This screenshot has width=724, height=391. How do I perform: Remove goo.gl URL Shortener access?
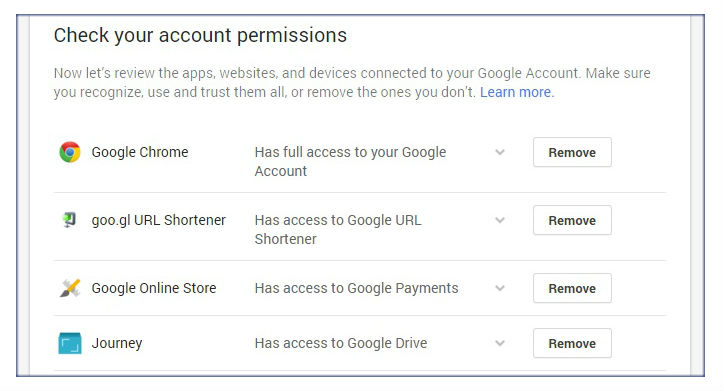[572, 220]
